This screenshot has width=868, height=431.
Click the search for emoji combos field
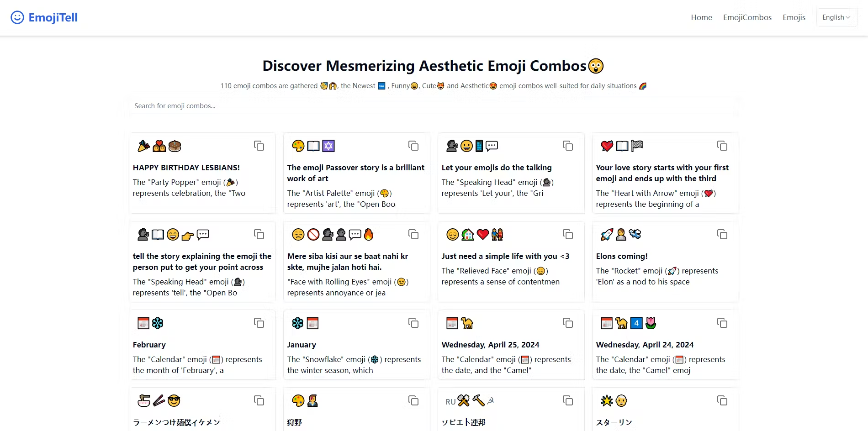tap(434, 106)
